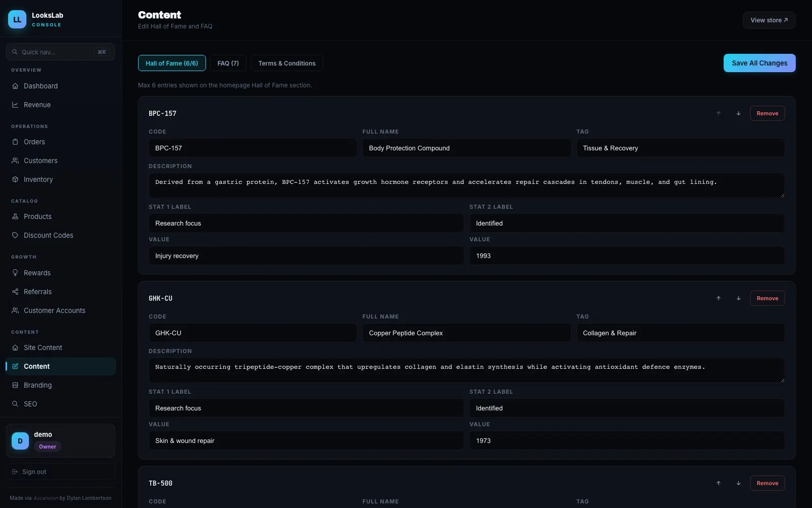Edit the 1973 value field
812x508 pixels.
point(627,440)
